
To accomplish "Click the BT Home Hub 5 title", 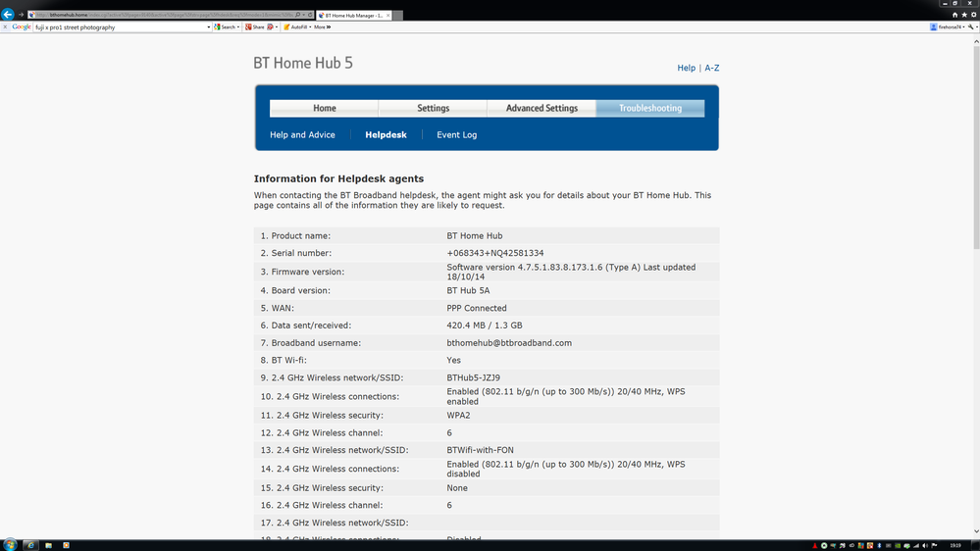I will pyautogui.click(x=303, y=63).
